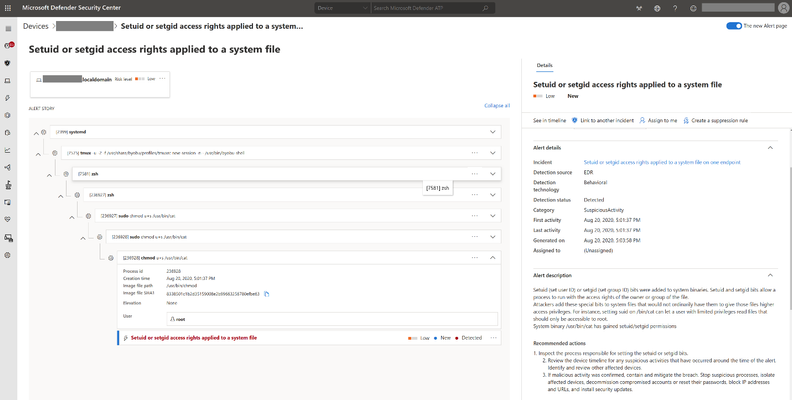Click the laptop devices icon in sidebar
This screenshot has width=792, height=400.
[x=8, y=80]
